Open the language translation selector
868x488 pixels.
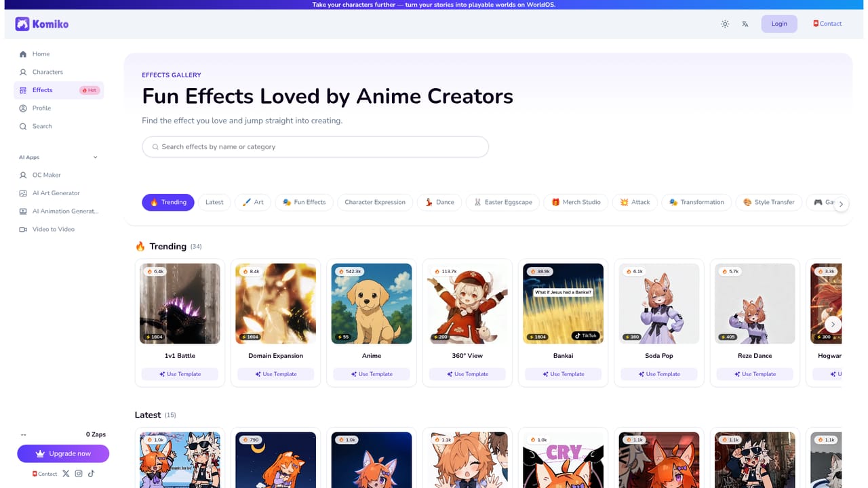click(x=745, y=24)
